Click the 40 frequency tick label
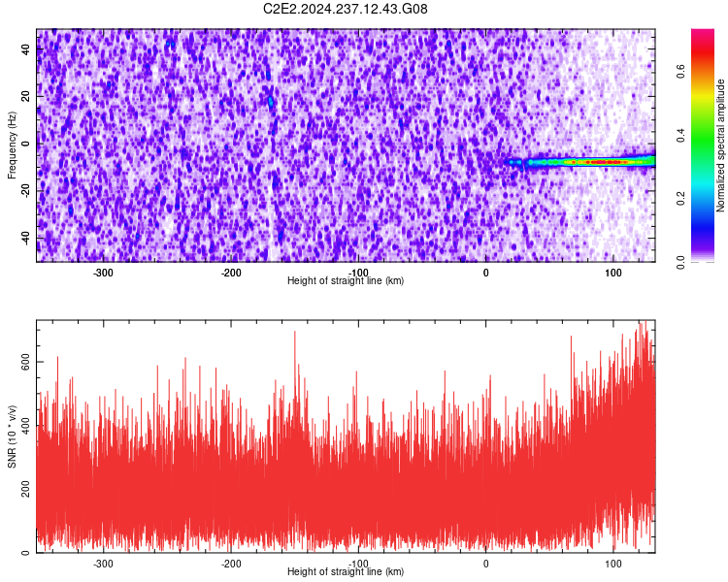 [x=26, y=49]
